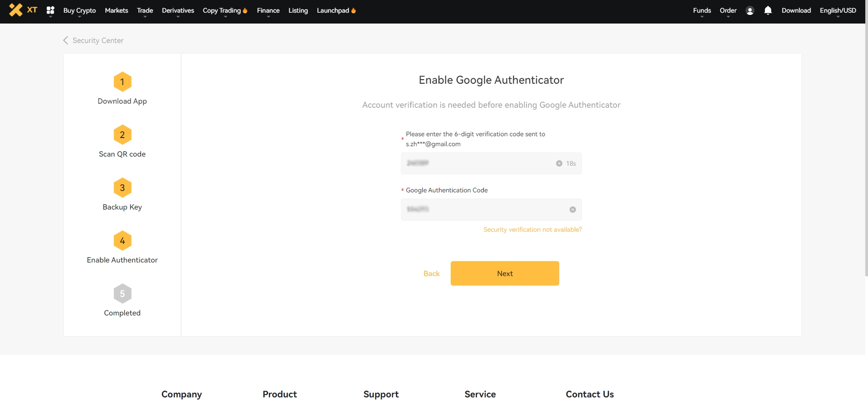
Task: Open the apps grid menu icon
Action: click(51, 10)
